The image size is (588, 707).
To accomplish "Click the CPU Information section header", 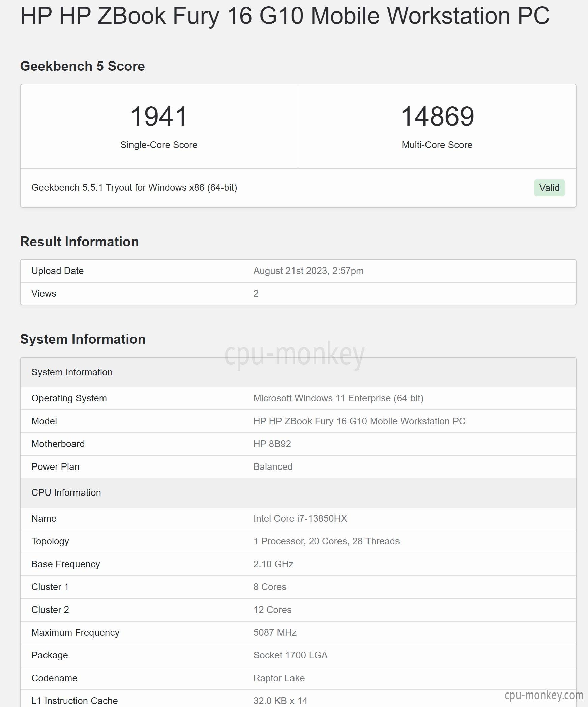I will [298, 493].
